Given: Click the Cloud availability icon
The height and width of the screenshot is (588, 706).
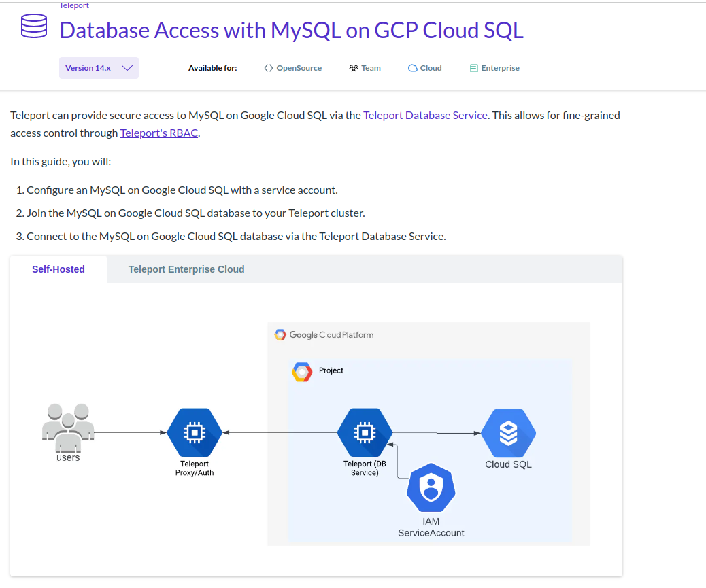Looking at the screenshot, I should [412, 68].
